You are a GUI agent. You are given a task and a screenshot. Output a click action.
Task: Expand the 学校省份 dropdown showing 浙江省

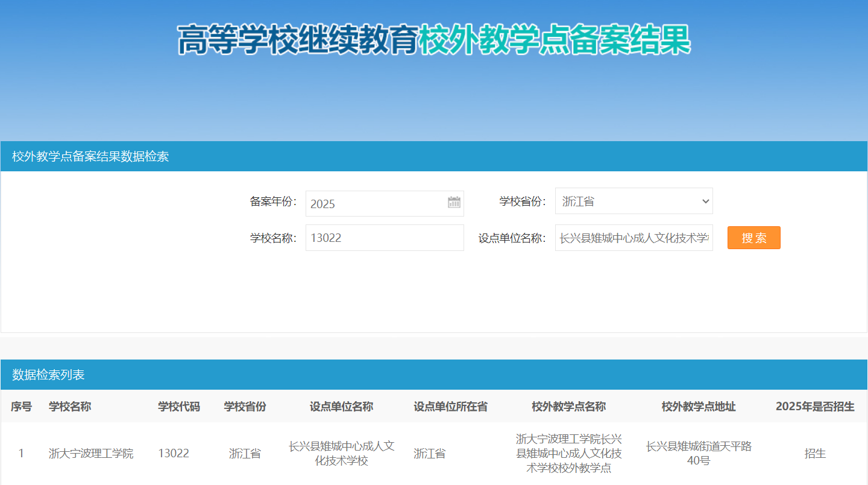click(634, 201)
